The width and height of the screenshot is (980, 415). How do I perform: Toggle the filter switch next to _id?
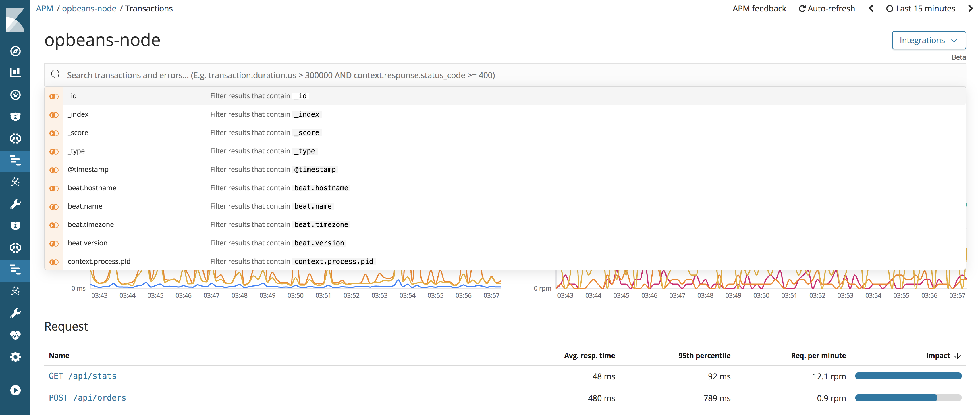point(54,96)
